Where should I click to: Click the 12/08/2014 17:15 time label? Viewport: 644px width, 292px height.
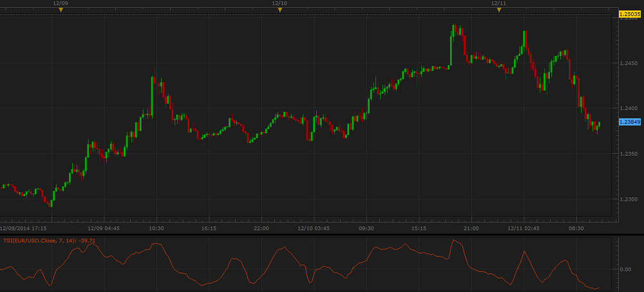coord(22,228)
